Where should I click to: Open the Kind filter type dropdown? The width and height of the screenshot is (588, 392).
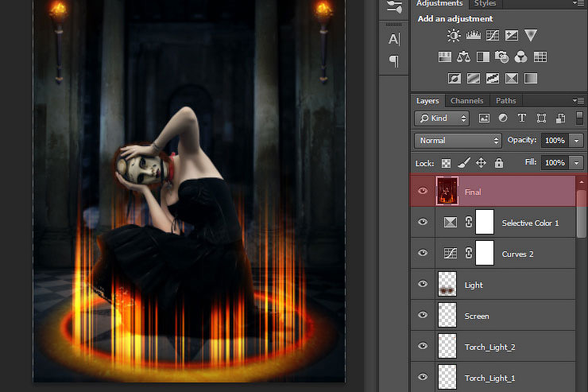tap(443, 118)
